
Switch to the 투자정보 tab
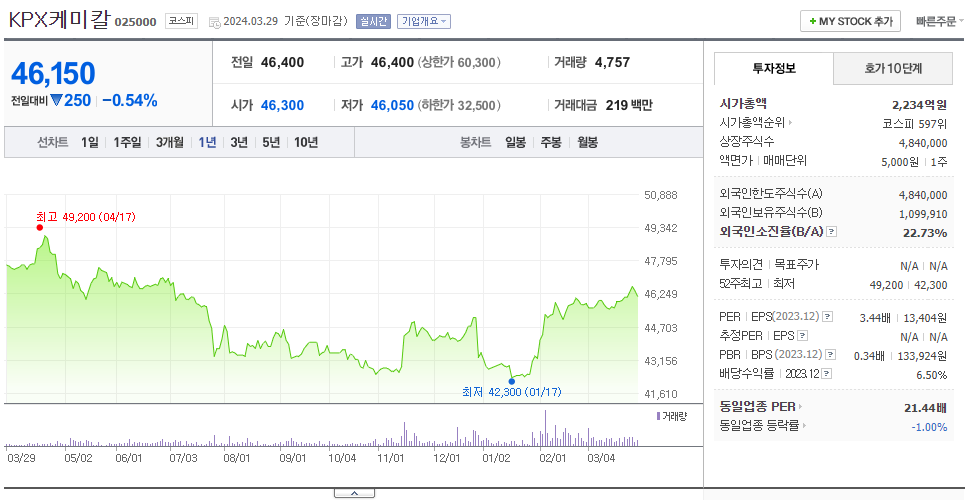(774, 69)
